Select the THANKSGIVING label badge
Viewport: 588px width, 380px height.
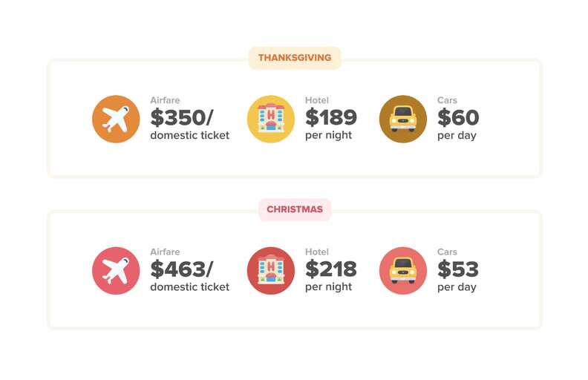click(x=295, y=58)
